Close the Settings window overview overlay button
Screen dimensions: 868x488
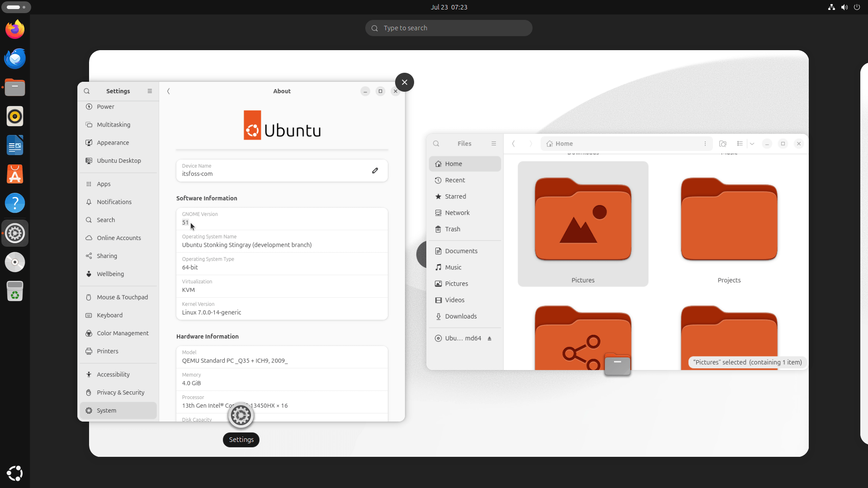point(405,82)
